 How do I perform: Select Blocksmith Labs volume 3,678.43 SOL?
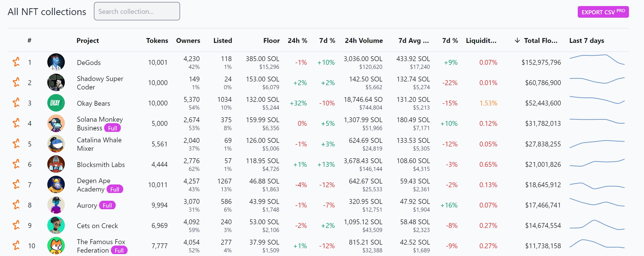(x=363, y=160)
